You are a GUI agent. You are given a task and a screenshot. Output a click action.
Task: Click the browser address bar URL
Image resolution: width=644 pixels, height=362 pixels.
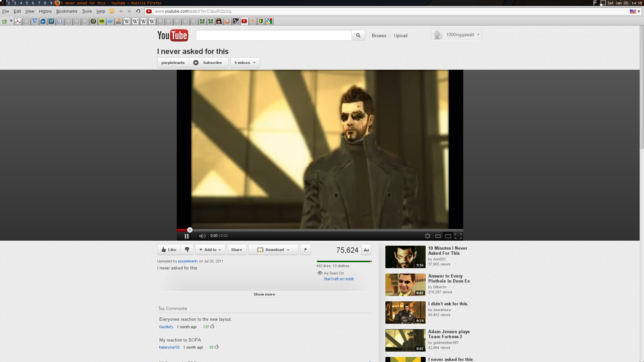tap(193, 11)
